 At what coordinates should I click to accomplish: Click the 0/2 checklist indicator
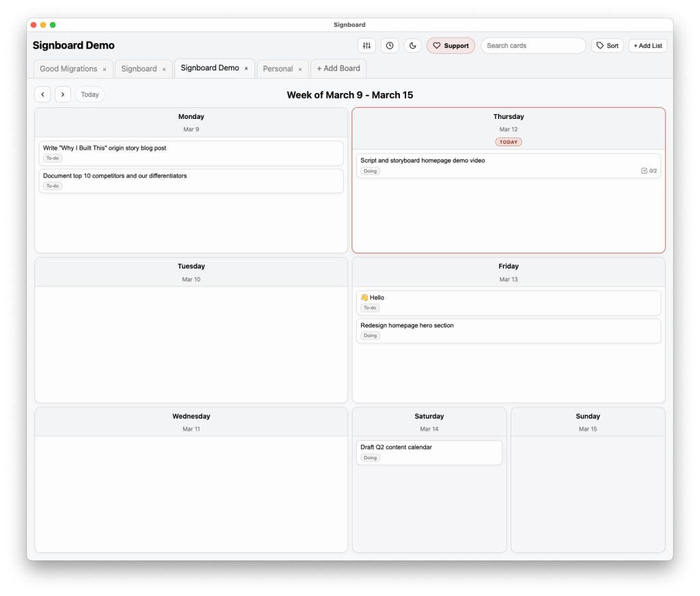pos(649,171)
